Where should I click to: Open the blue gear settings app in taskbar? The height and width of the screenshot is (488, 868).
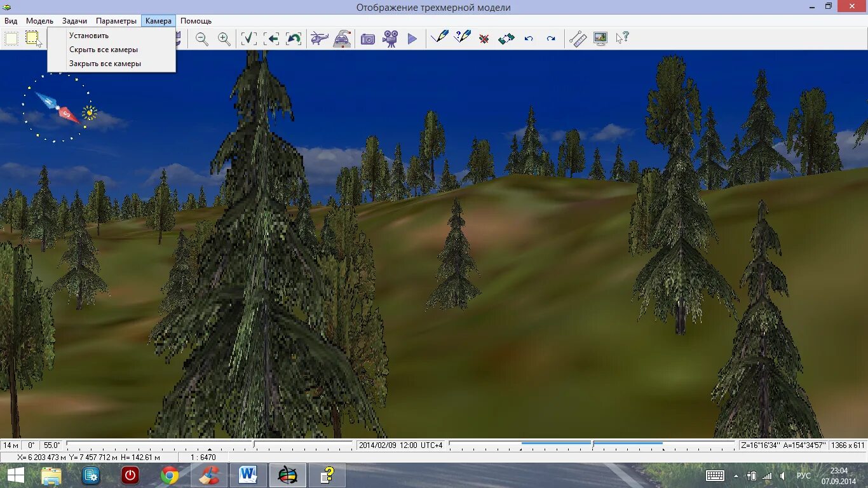(x=91, y=475)
